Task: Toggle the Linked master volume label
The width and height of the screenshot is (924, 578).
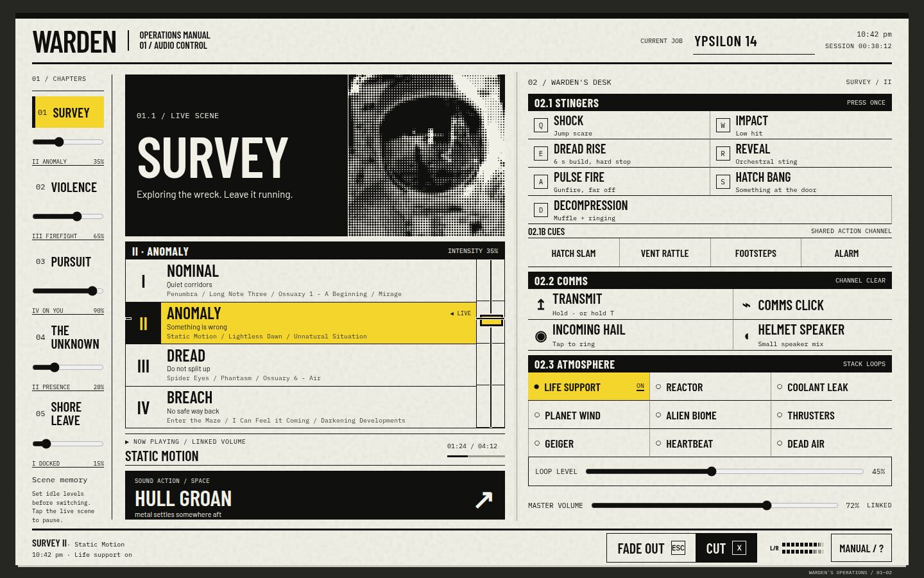Action: (x=879, y=505)
